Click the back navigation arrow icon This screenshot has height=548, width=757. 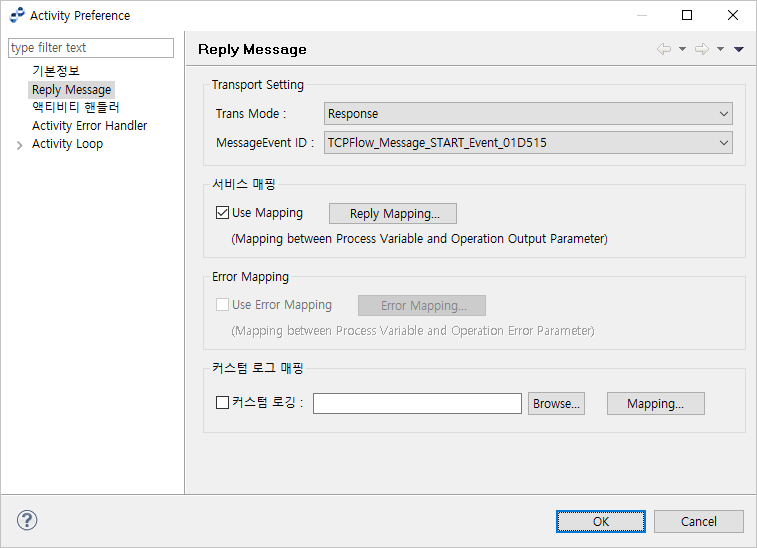(x=664, y=49)
